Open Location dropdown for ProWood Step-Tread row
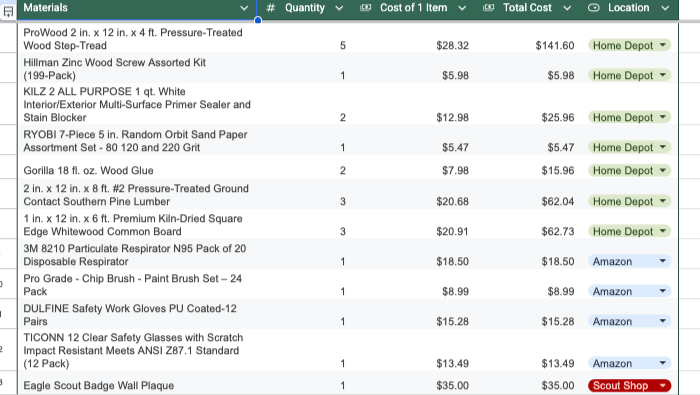Screen dimensions: 700x395 click(x=662, y=45)
